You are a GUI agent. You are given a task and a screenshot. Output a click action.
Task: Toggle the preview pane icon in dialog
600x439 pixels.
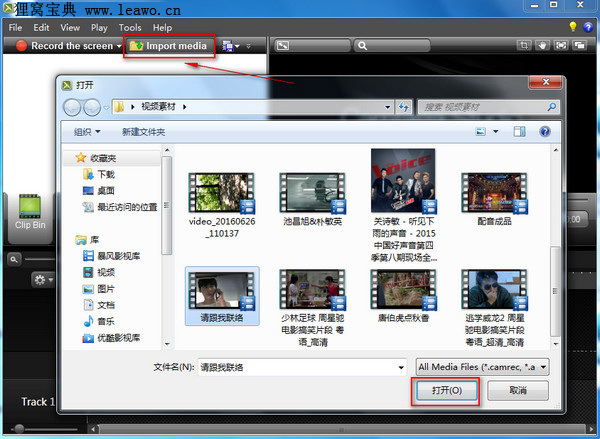519,132
